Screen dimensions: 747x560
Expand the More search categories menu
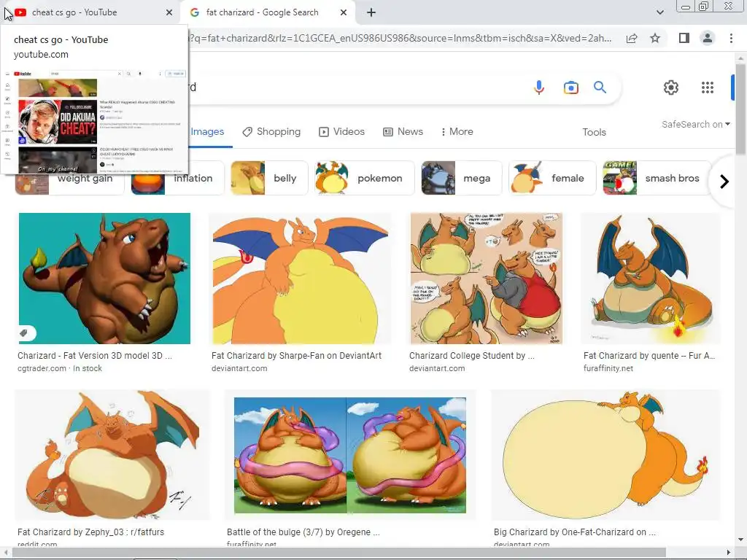coord(457,132)
